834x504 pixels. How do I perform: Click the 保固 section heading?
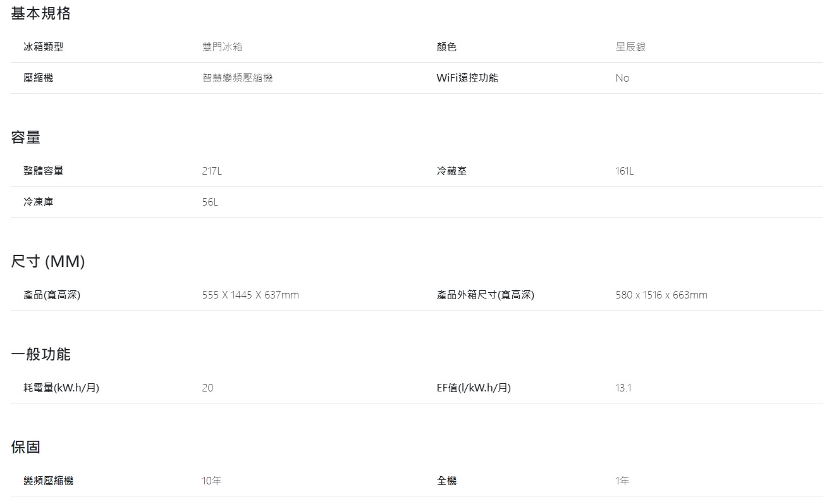tap(26, 447)
